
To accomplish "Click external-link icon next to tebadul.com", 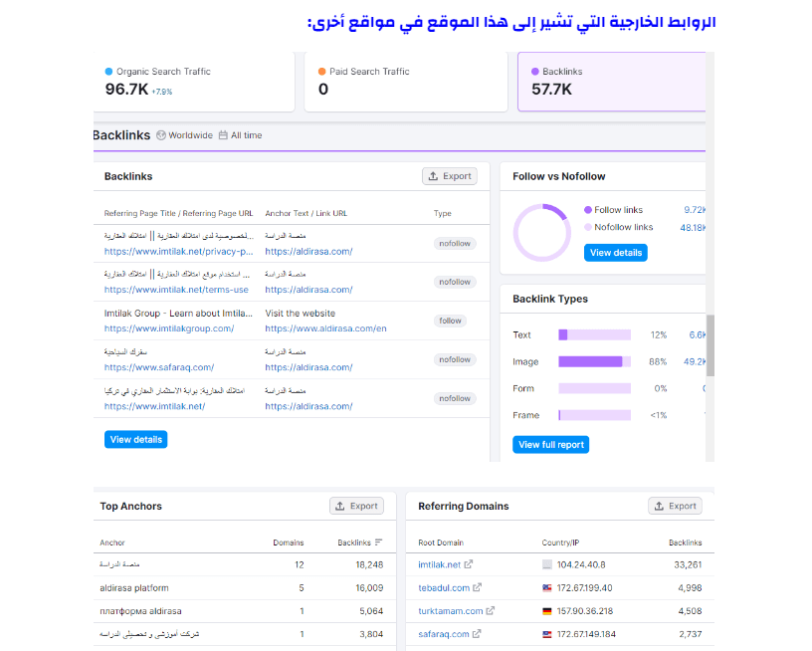I will (x=477, y=587).
